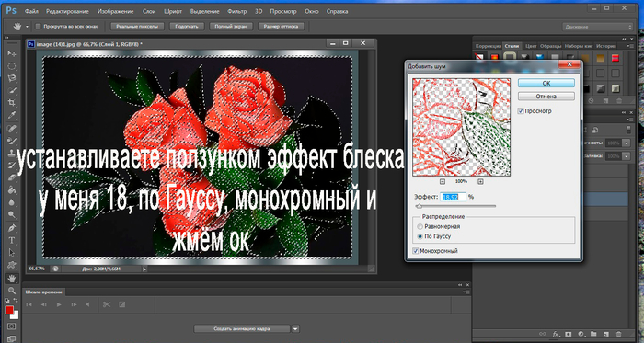Viewport: 644px width, 343px height.
Task: Select the Crop tool
Action: (12, 103)
